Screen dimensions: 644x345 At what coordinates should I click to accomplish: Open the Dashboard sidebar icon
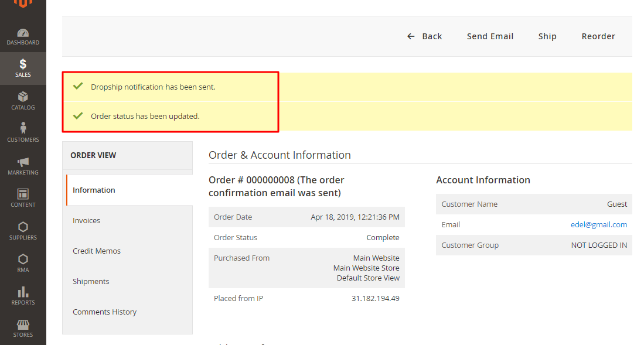[x=23, y=33]
